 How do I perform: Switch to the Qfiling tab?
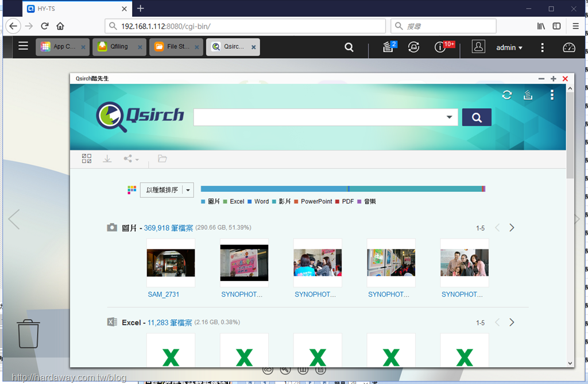119,47
